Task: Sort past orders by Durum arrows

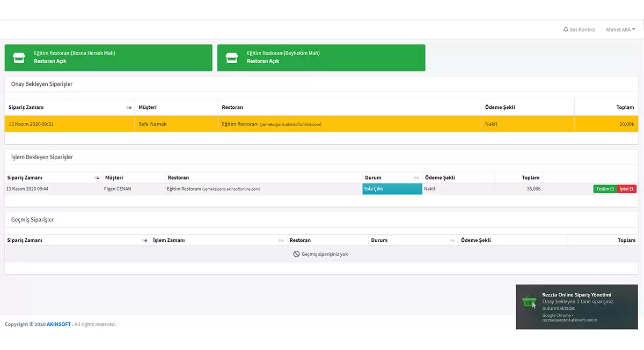Action: point(452,241)
